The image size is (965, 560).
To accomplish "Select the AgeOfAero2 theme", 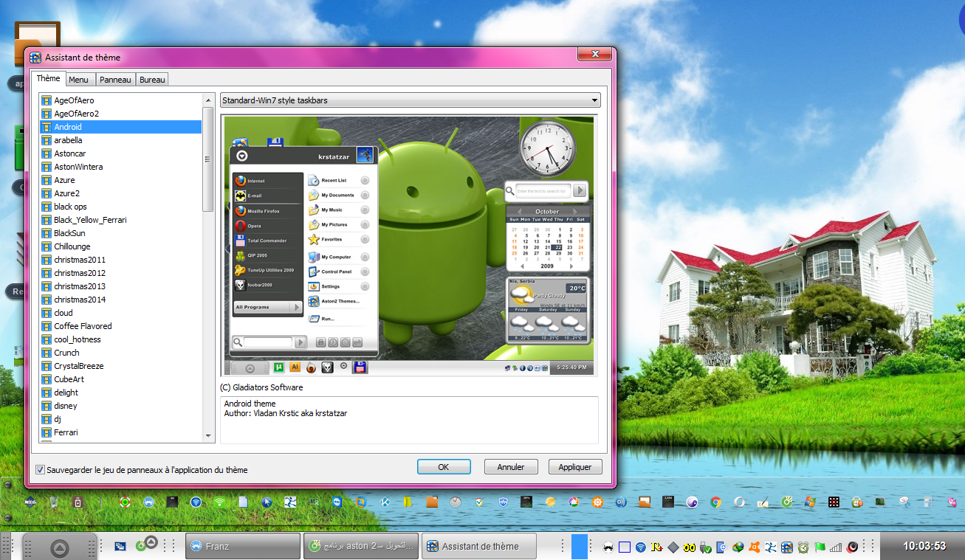I will coord(121,114).
